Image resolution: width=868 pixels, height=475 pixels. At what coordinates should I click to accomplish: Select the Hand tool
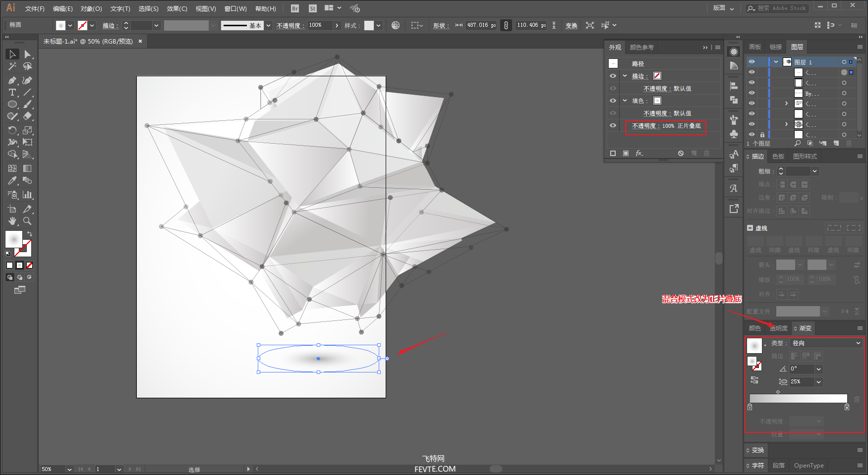click(x=12, y=221)
